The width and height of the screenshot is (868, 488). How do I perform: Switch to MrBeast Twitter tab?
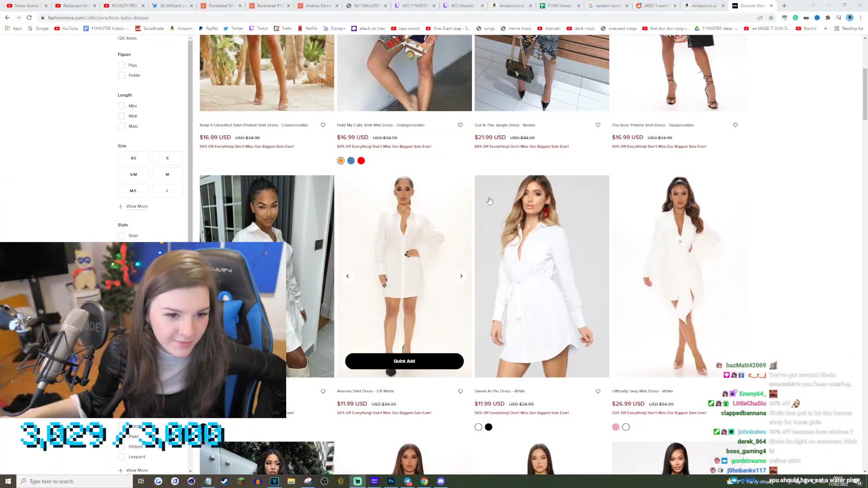[x=172, y=6]
